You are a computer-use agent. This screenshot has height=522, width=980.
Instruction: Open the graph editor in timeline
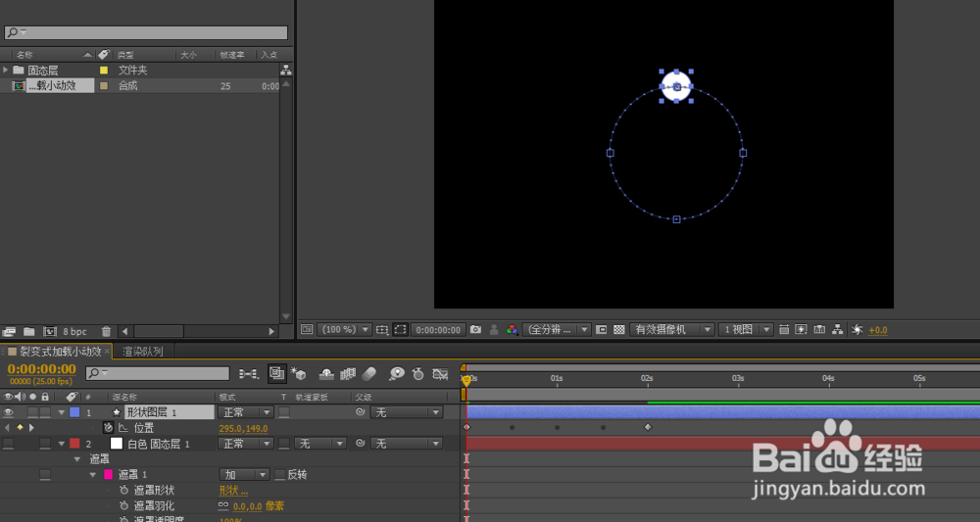click(441, 373)
